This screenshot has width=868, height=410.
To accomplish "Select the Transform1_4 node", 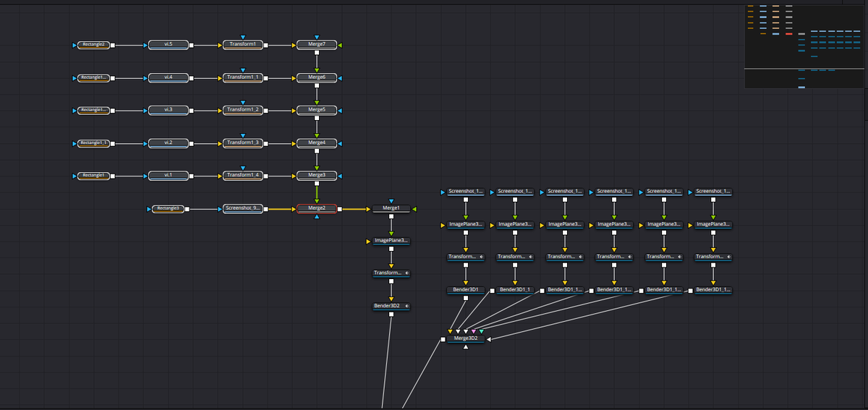I will (242, 176).
